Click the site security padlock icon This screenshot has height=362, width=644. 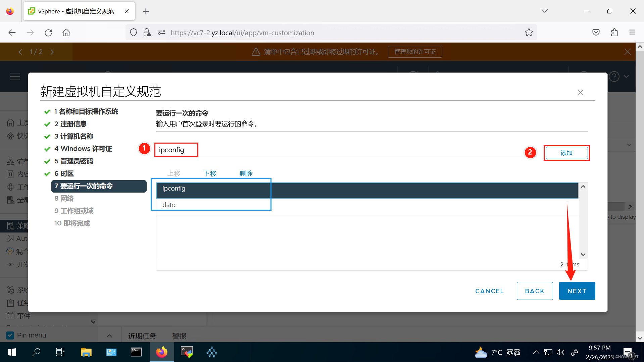(147, 33)
